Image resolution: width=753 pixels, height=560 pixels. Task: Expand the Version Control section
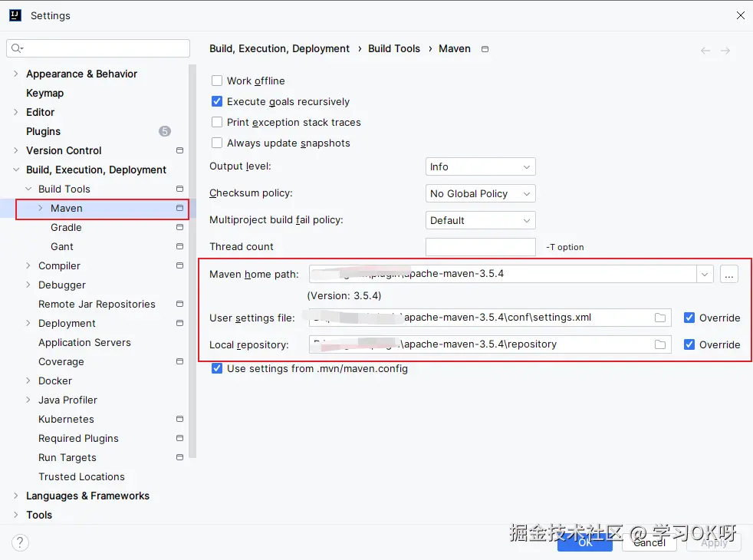point(16,150)
